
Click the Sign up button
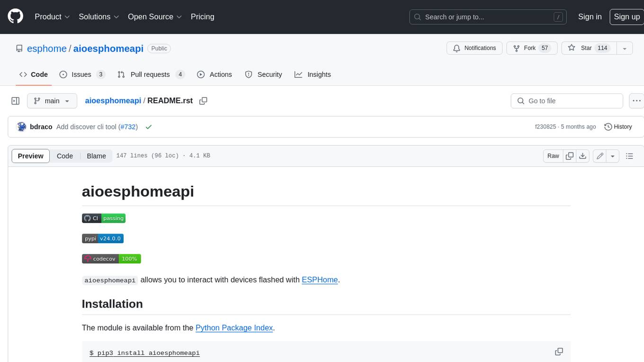626,17
